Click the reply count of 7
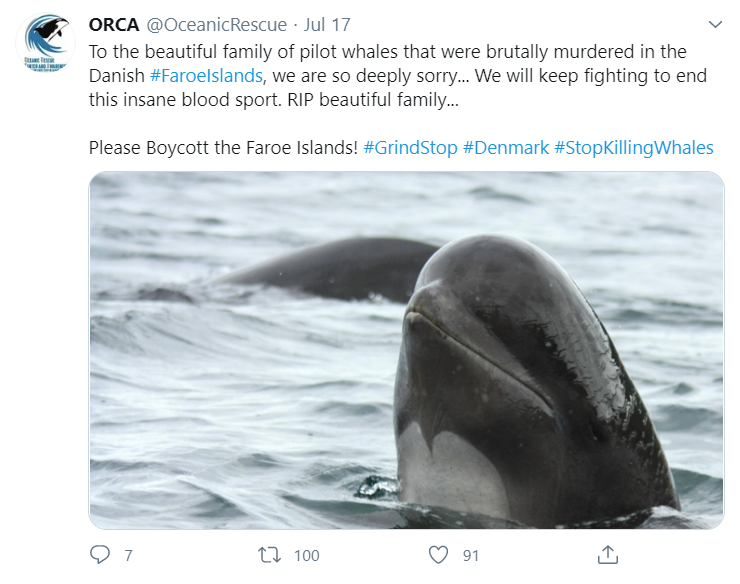The width and height of the screenshot is (740, 584). 128,555
